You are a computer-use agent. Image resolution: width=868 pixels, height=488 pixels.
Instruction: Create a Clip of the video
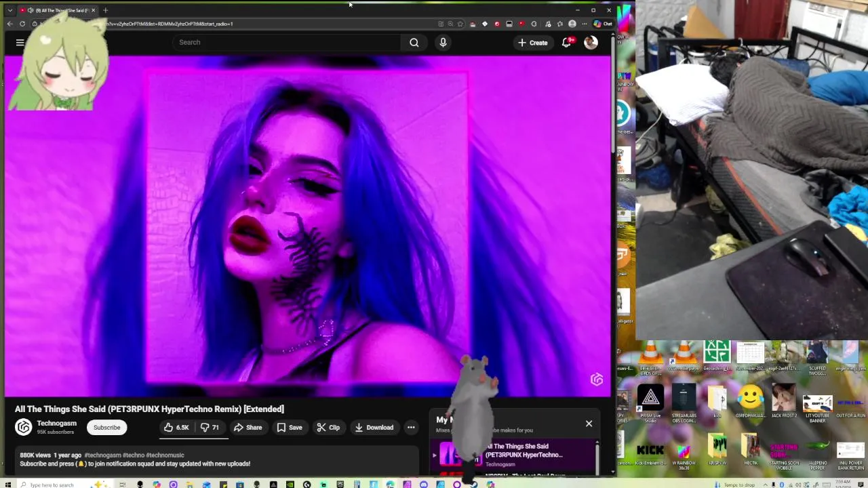pos(328,428)
